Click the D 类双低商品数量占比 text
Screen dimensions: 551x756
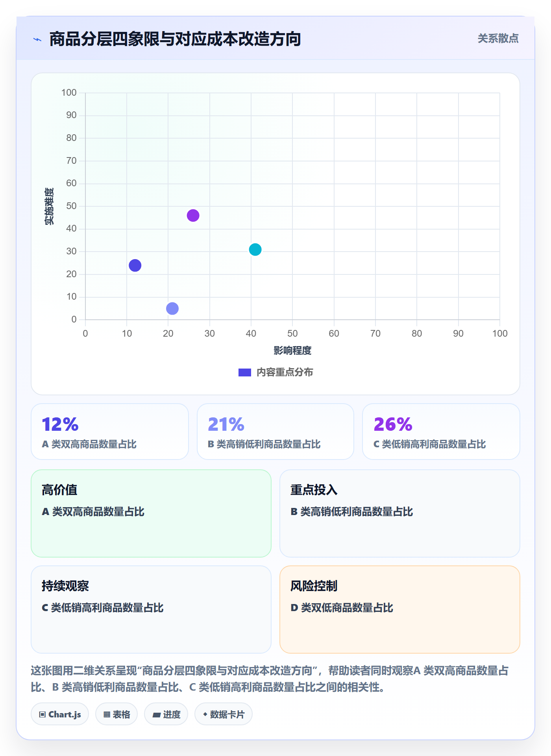click(342, 608)
